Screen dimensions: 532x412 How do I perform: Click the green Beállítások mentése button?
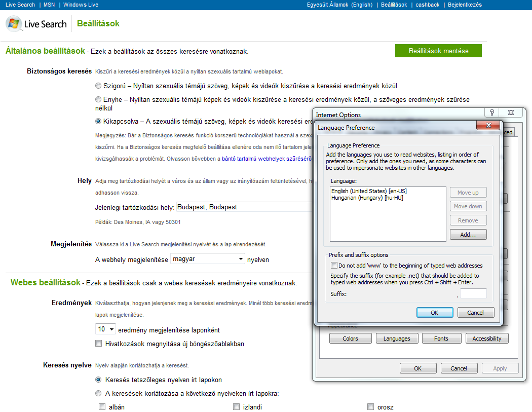438,51
